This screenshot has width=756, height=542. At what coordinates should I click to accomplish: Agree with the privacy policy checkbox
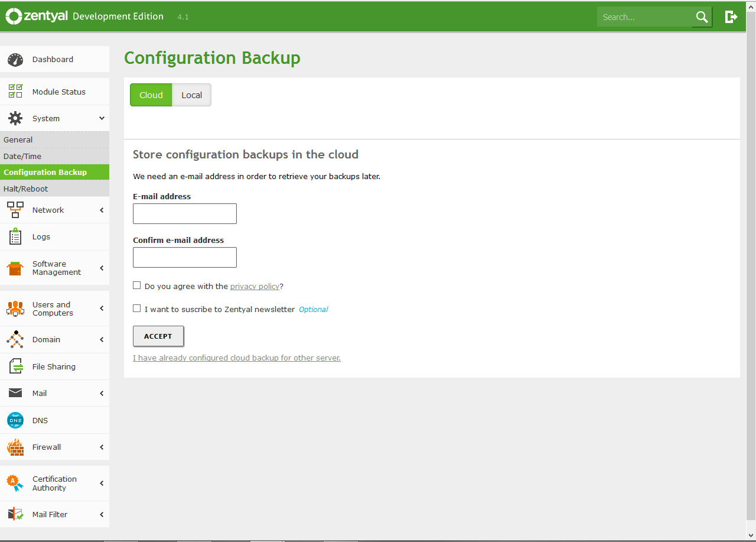tap(137, 285)
